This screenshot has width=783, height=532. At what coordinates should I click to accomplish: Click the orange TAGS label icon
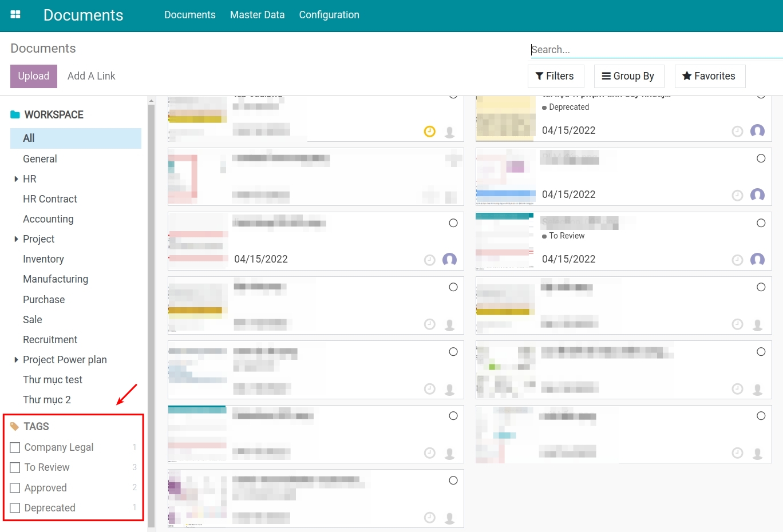coord(13,426)
